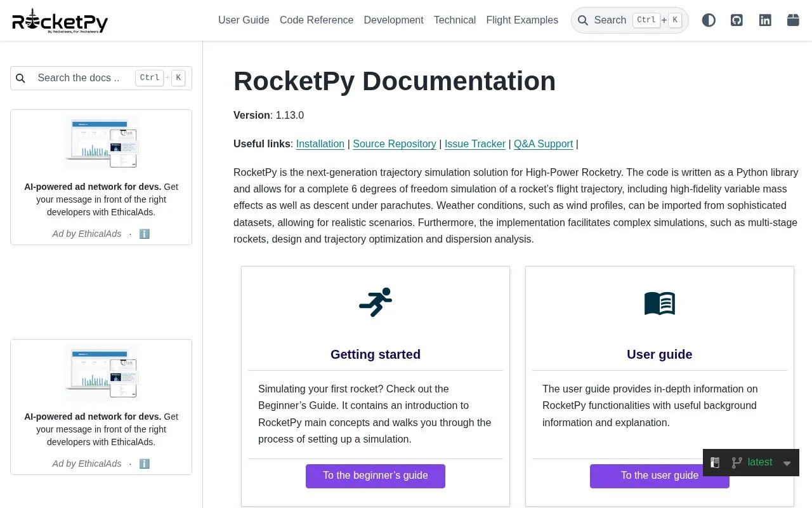Click To the user guide button
812x508 pixels.
tap(660, 476)
